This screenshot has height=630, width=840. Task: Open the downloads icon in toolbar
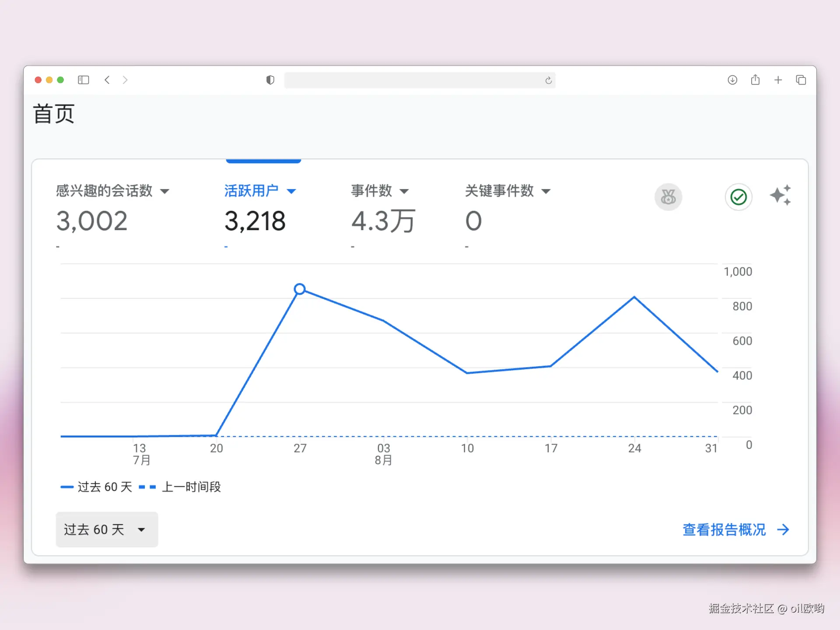coord(732,80)
